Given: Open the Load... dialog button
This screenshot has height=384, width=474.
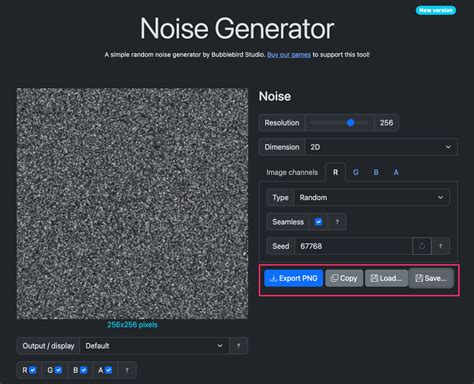Looking at the screenshot, I should [x=386, y=278].
